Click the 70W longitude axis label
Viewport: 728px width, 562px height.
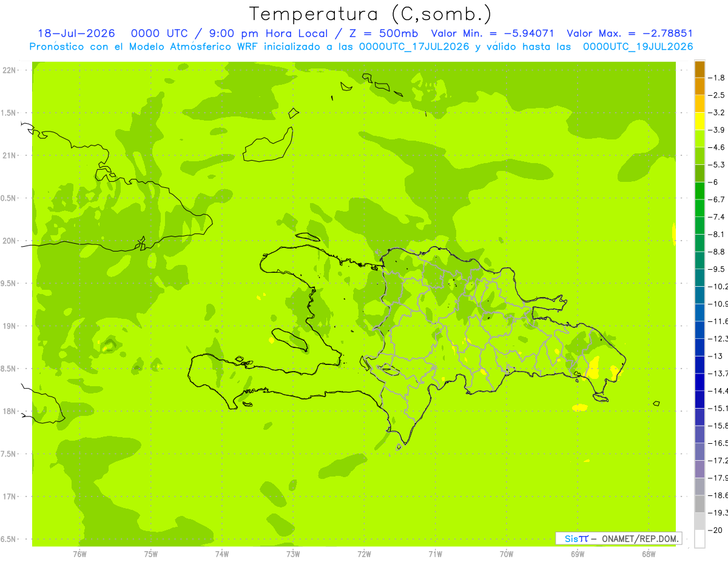[507, 554]
